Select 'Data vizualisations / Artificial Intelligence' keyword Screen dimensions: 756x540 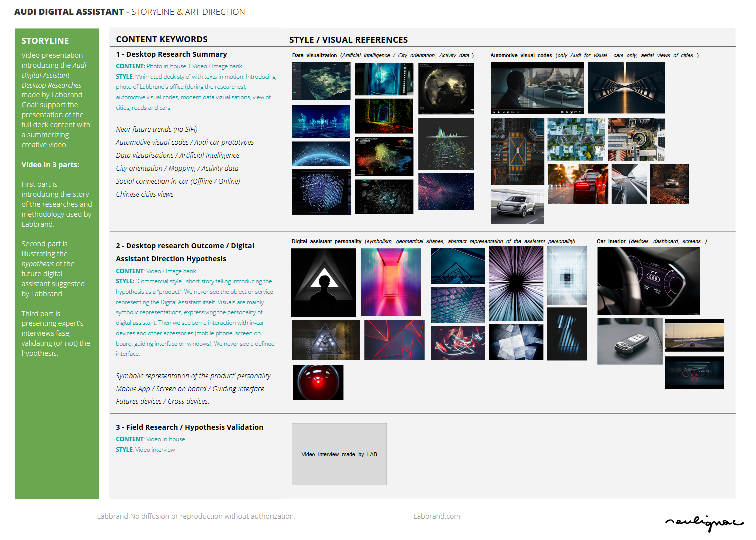[x=178, y=155]
